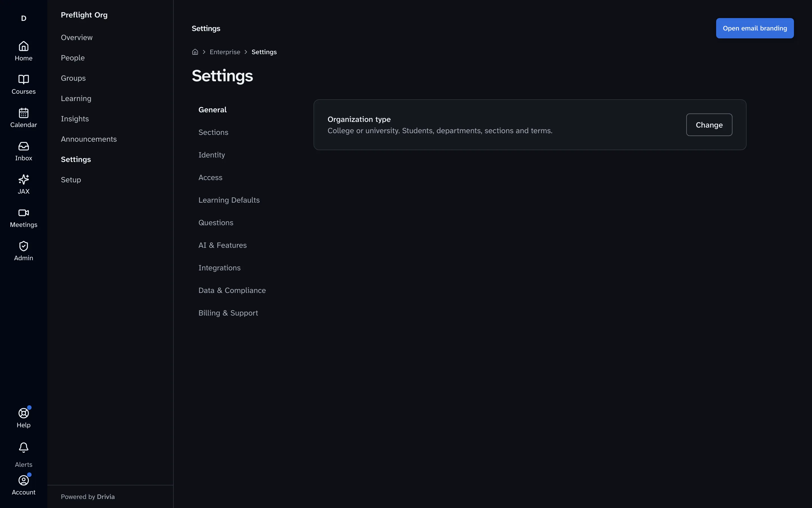Click the D logo at top left
Viewport: 812px width, 508px height.
pyautogui.click(x=23, y=18)
